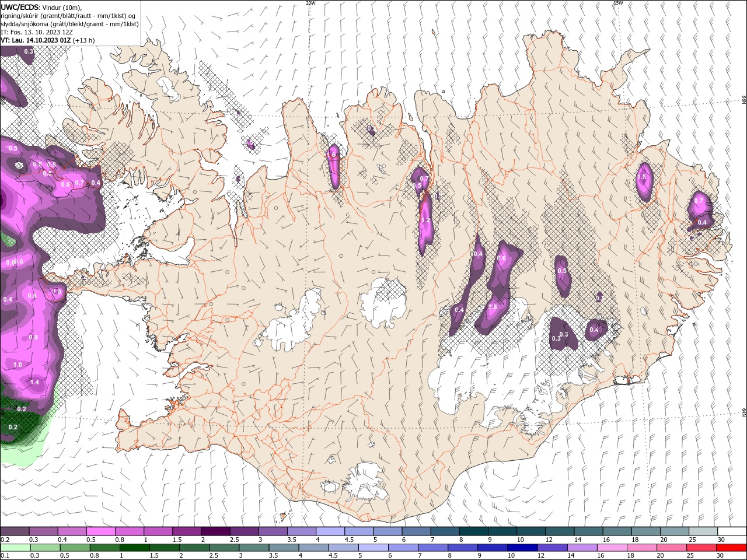This screenshot has width=747, height=560.
Task: Select the bright red 30 lower scale swatch
Action: point(731,548)
